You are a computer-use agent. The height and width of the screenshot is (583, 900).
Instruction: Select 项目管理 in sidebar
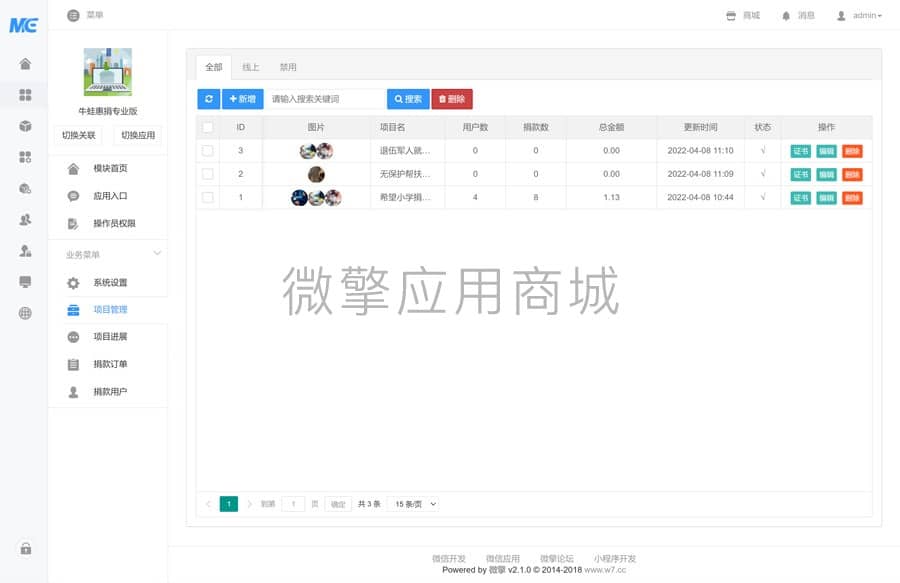coord(110,309)
